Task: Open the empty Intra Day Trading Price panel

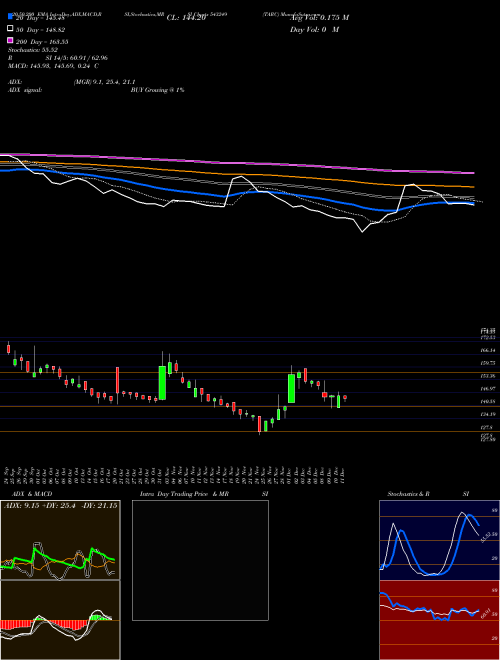Action: tap(200, 560)
